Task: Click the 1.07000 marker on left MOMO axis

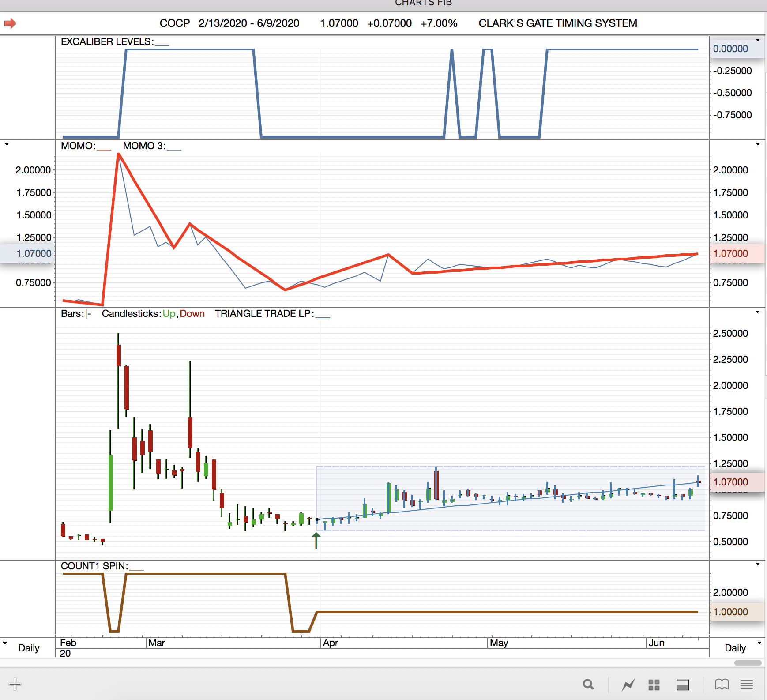Action: pos(27,254)
